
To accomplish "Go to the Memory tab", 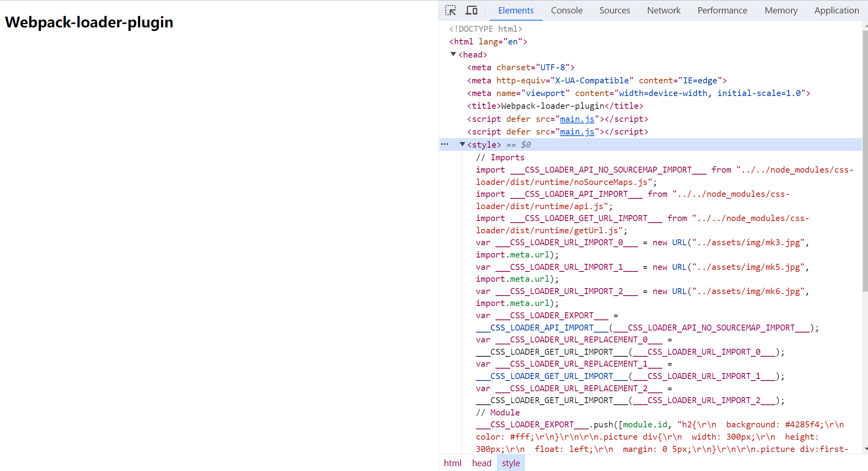I will [x=781, y=10].
